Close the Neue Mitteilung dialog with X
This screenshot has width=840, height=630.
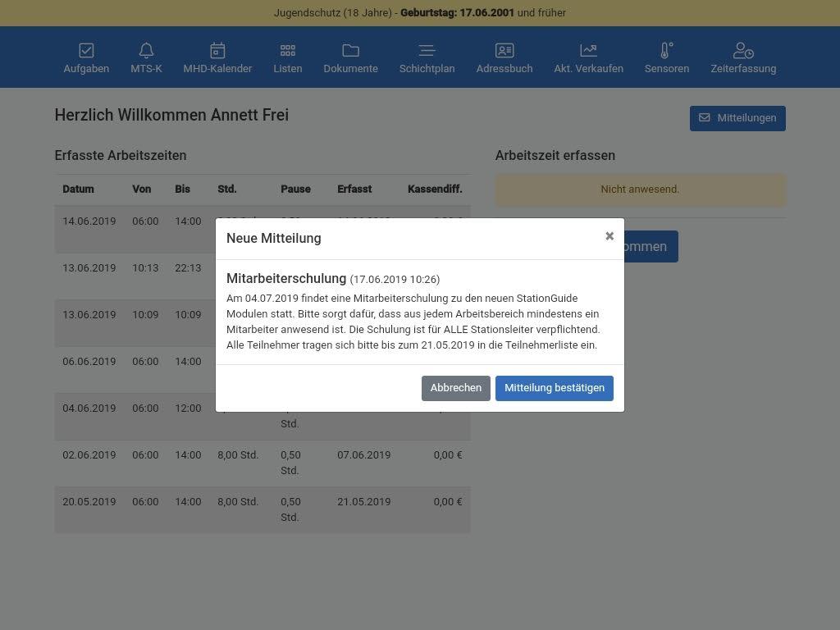(609, 236)
